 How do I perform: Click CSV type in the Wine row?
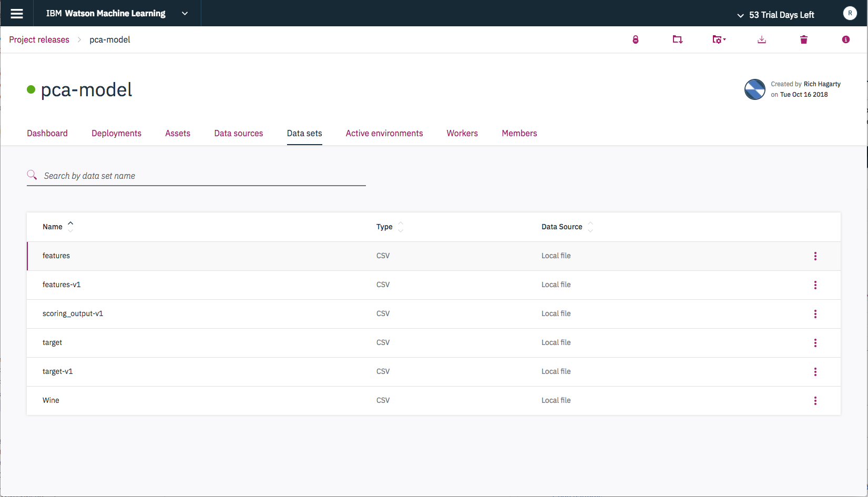[383, 400]
